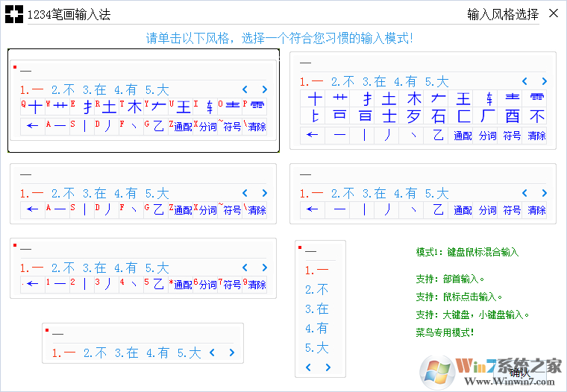Click the 6分词 key
567x392 pixels.
tap(205, 284)
